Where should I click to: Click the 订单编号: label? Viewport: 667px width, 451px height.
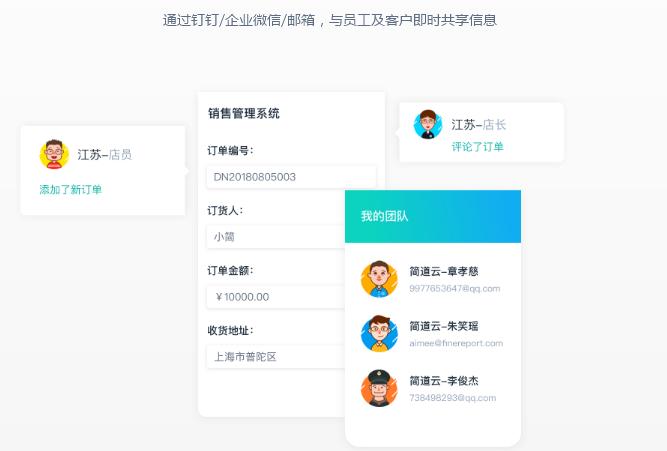click(230, 150)
